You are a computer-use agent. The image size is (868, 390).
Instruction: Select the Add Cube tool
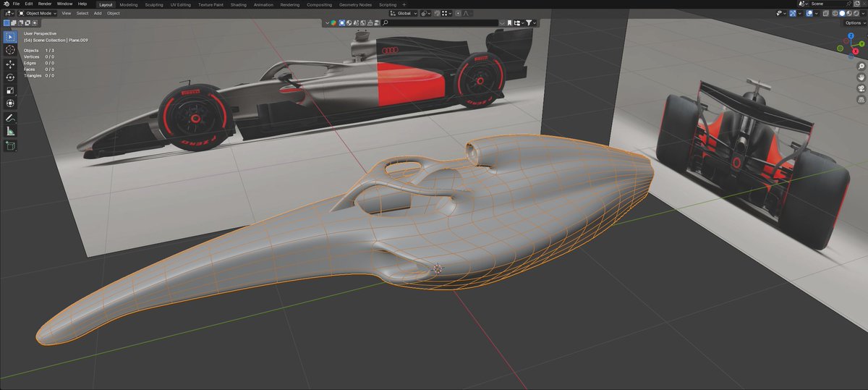pos(11,145)
